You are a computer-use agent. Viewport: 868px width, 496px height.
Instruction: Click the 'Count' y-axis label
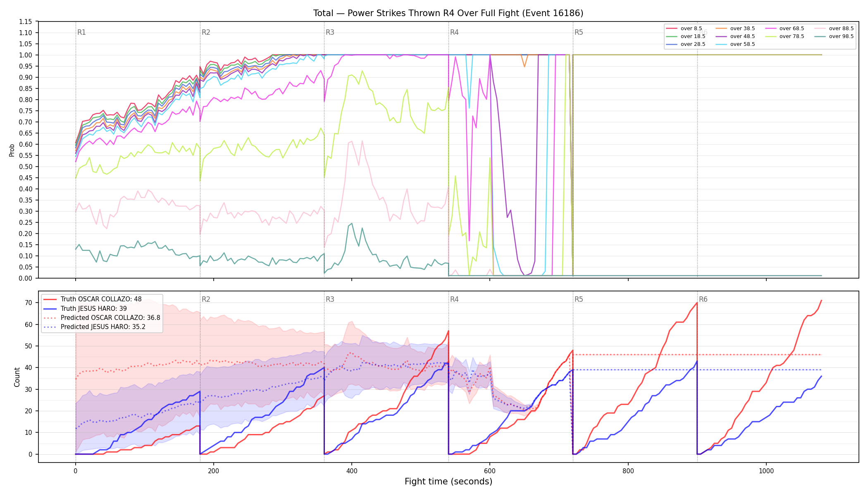tap(17, 377)
